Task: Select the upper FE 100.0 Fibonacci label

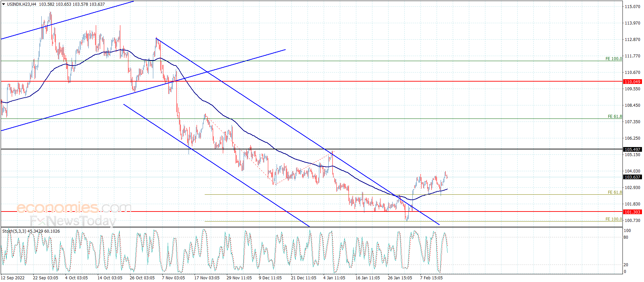Action: 613,59
